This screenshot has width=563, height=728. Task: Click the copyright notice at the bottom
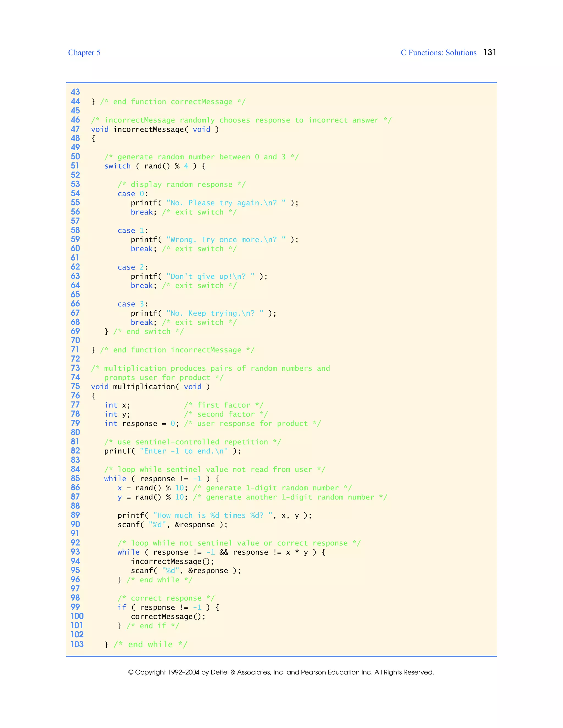pos(281,672)
